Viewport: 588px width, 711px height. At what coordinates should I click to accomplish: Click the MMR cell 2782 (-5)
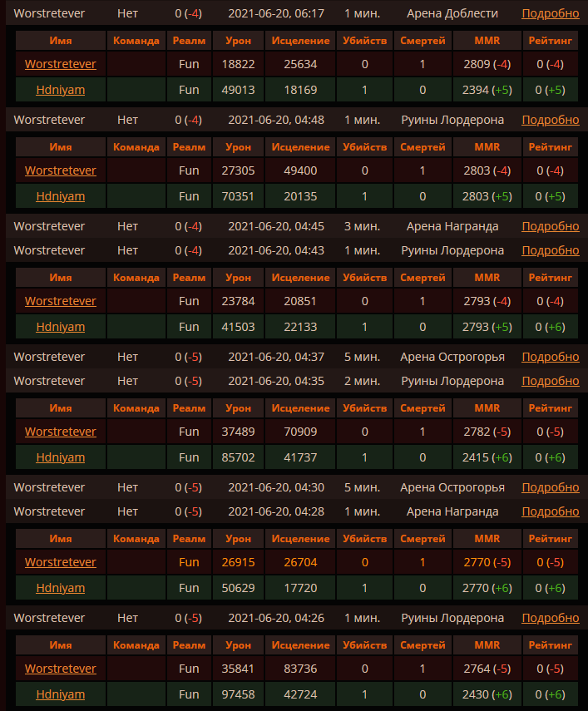[487, 432]
